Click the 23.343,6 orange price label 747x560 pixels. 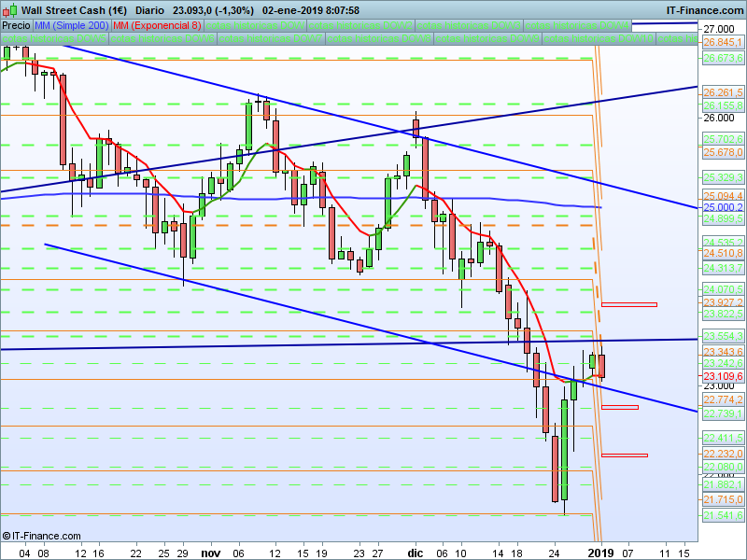tap(723, 352)
